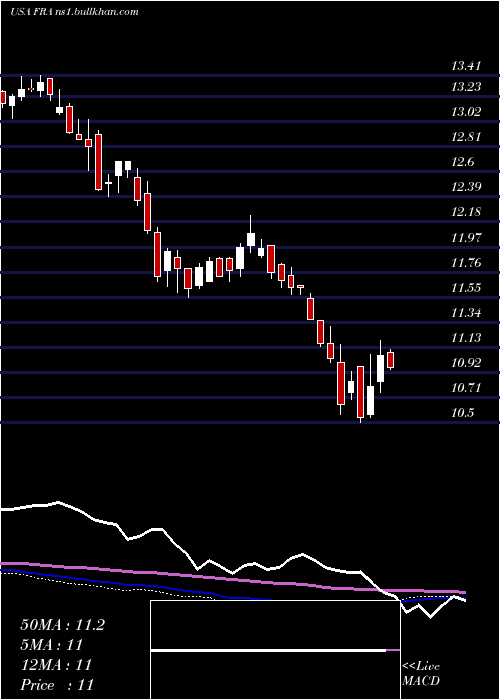
Task: Click the 12.39 price axis label
Action: [x=466, y=187]
